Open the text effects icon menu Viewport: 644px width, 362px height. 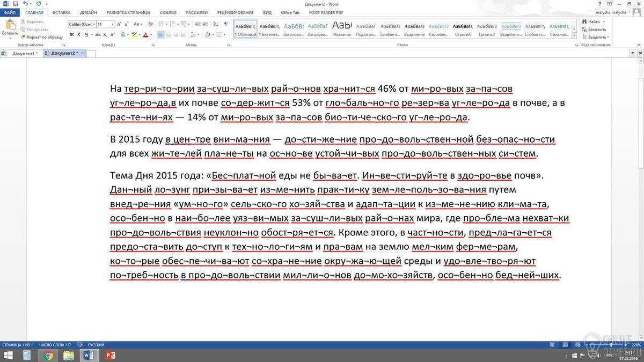[x=123, y=35]
